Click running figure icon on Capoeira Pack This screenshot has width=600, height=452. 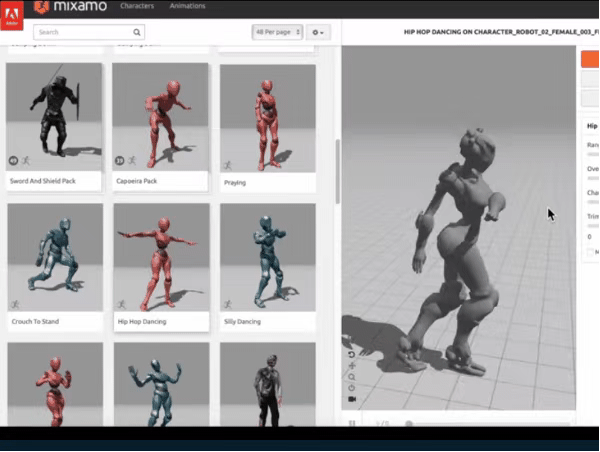pyautogui.click(x=132, y=161)
